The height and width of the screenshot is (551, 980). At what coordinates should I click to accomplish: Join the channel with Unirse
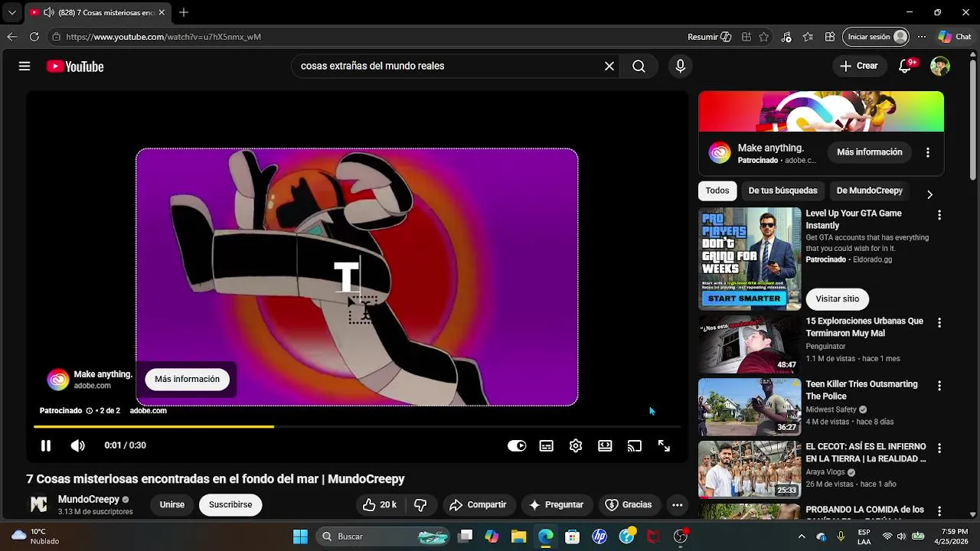[172, 505]
